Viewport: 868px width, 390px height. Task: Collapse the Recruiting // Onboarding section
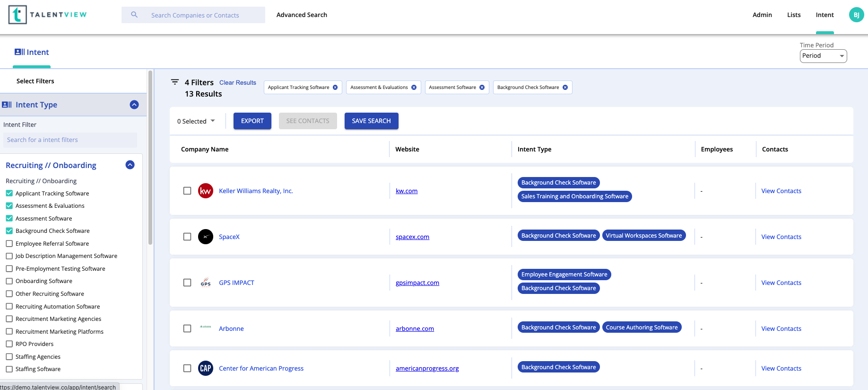click(x=130, y=165)
